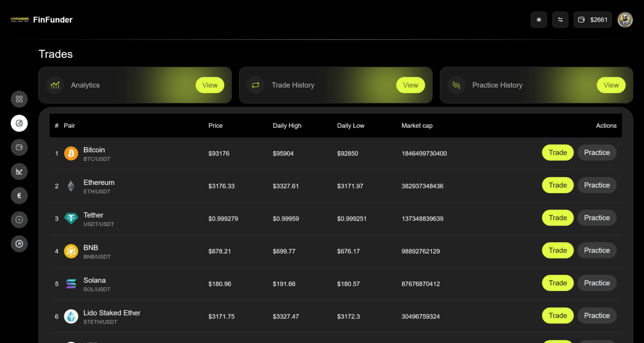Click the swap arrows header icon

(560, 20)
